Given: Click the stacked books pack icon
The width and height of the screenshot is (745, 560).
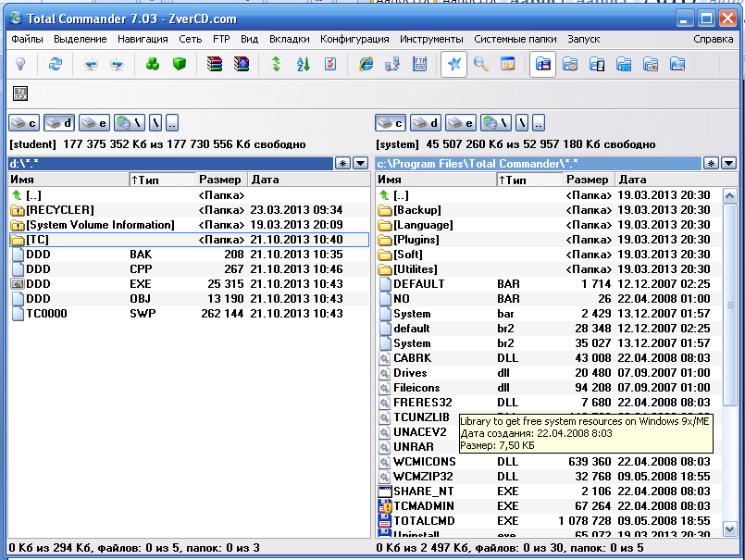Looking at the screenshot, I should point(215,64).
